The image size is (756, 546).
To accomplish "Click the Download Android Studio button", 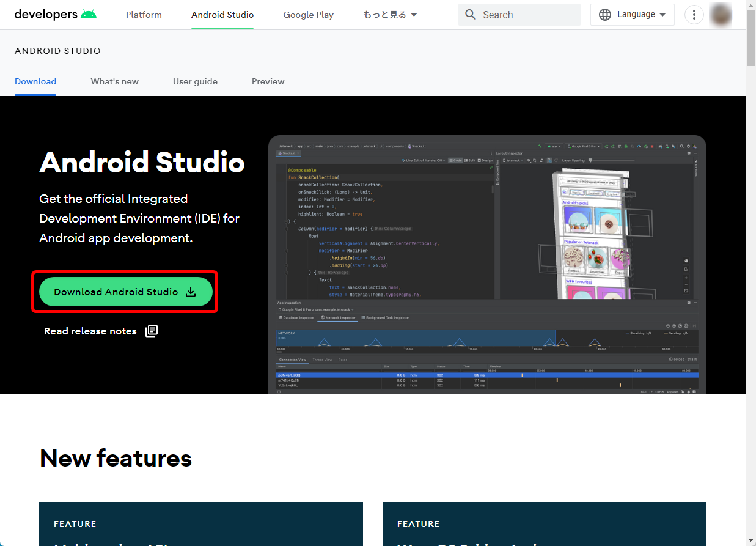I will tap(125, 292).
